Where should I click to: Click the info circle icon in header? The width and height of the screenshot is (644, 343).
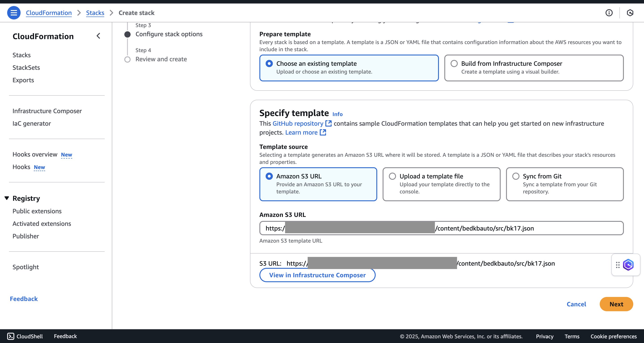point(609,13)
